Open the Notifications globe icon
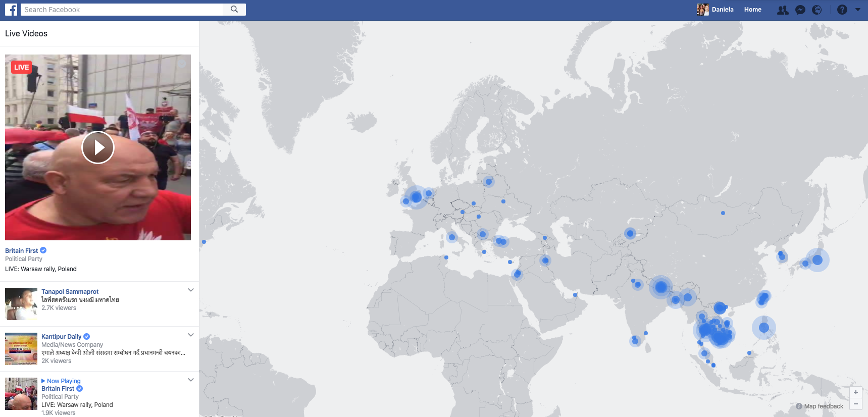Screen dimensions: 868x417 point(817,10)
